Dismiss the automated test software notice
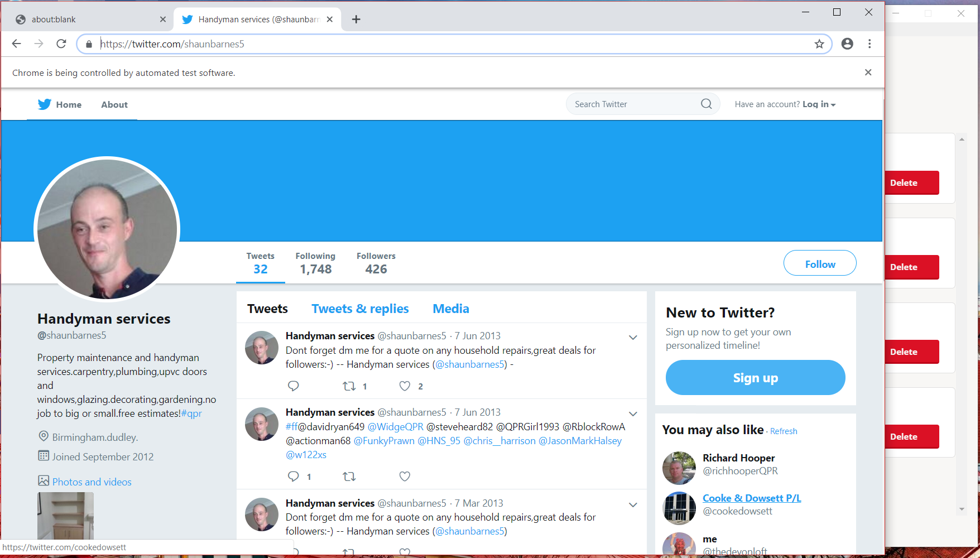This screenshot has height=558, width=980. [868, 73]
